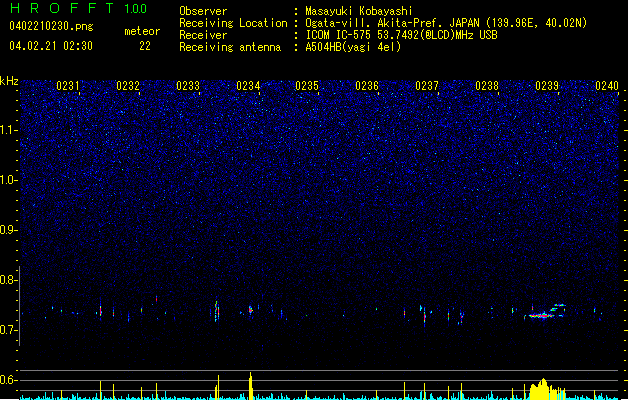629x400 pixels.
Task: Click the 'meteor' label
Action: click(x=142, y=31)
